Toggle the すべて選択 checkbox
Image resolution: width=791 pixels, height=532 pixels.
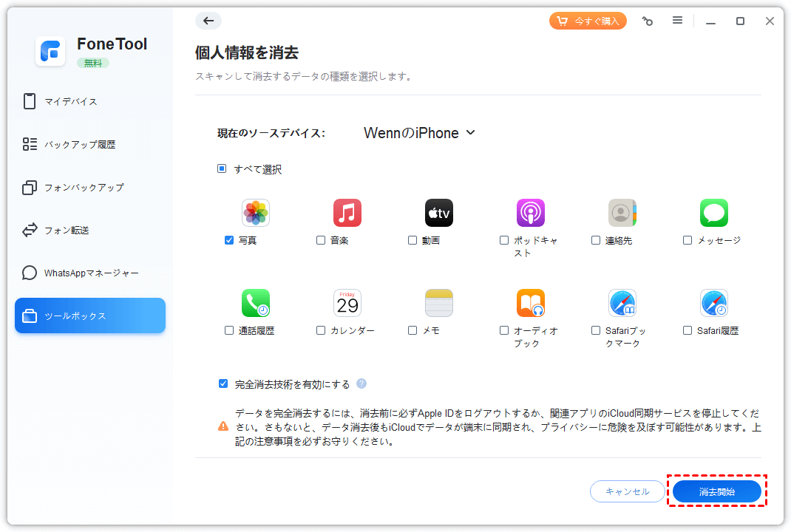(x=222, y=168)
